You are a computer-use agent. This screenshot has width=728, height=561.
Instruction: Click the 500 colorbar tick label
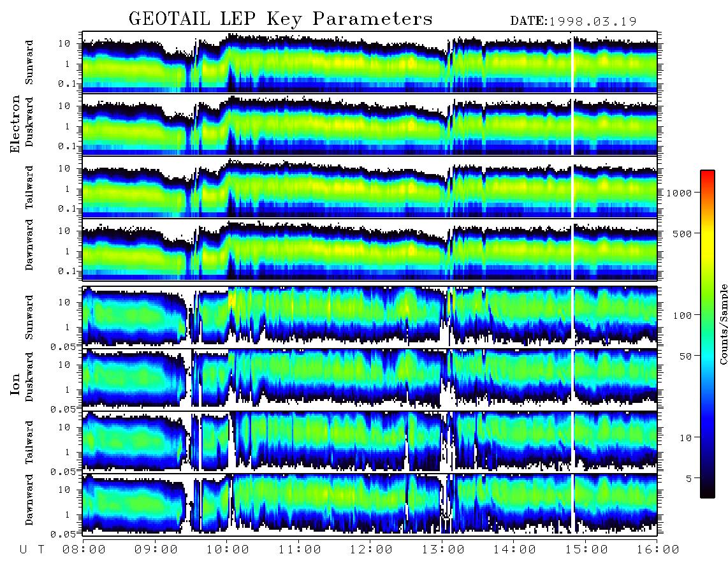682,233
